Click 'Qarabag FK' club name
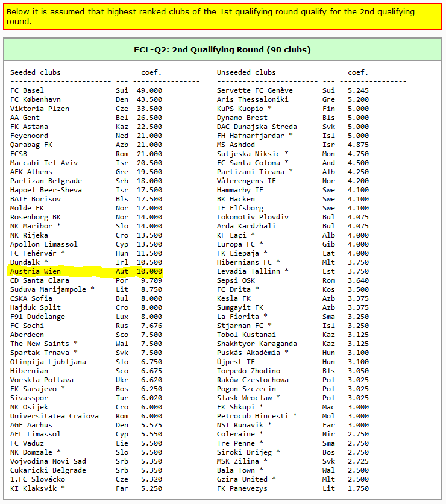The height and width of the screenshot is (504, 446). [x=31, y=145]
